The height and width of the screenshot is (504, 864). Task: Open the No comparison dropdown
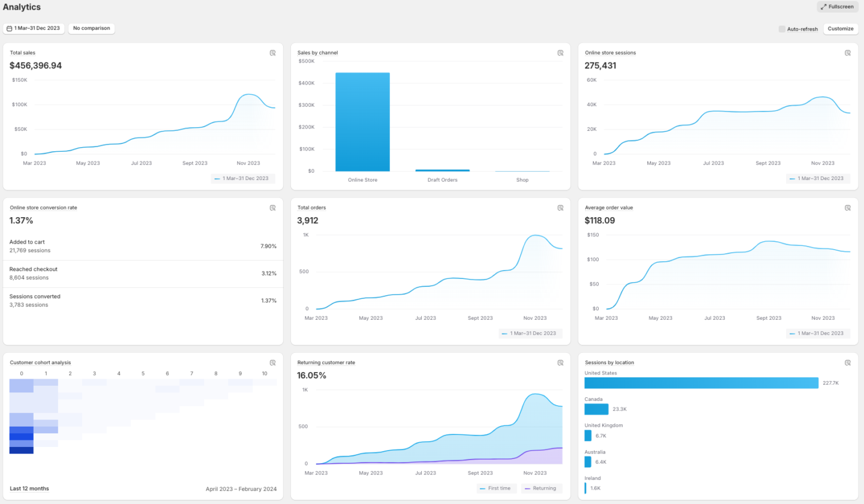[x=91, y=28]
